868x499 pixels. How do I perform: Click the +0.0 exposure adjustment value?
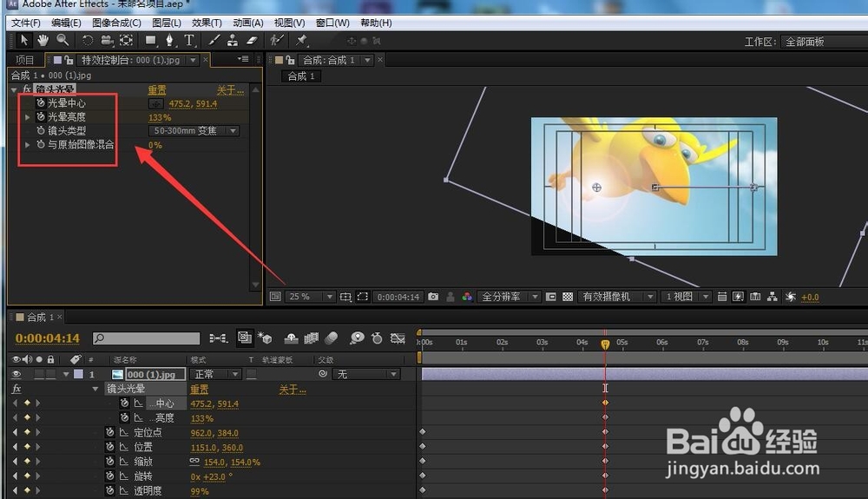810,297
